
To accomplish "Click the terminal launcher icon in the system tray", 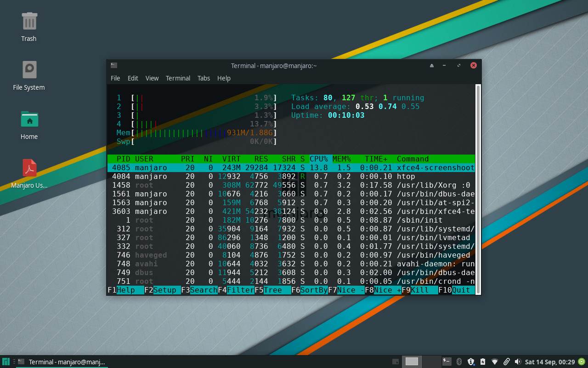I will click(447, 361).
